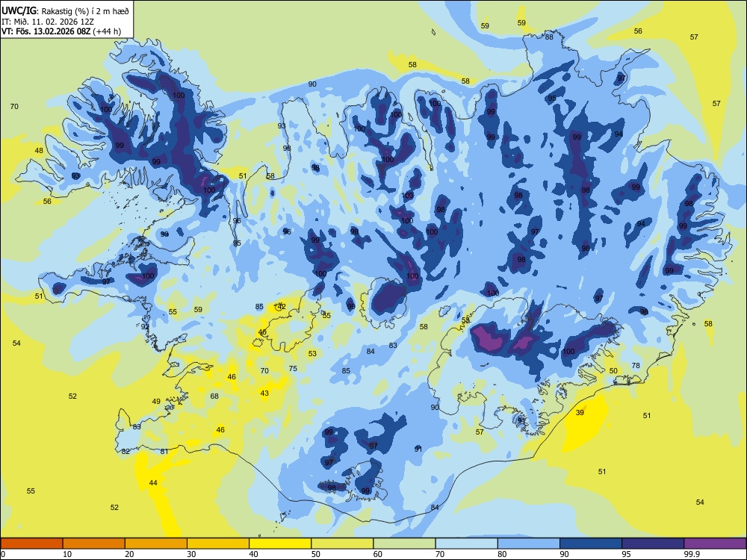Select the '50' value in the southeast
This screenshot has width=747, height=560.
(x=613, y=370)
